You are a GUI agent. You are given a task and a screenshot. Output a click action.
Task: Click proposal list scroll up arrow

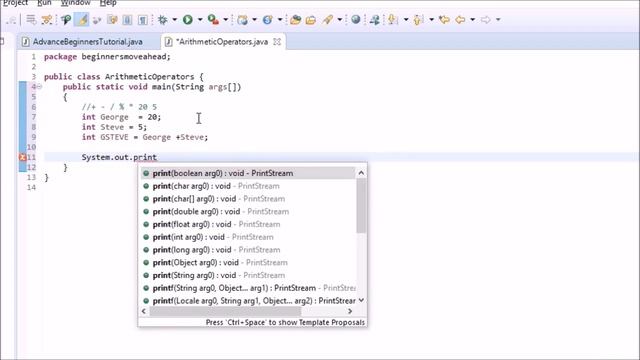tap(361, 173)
